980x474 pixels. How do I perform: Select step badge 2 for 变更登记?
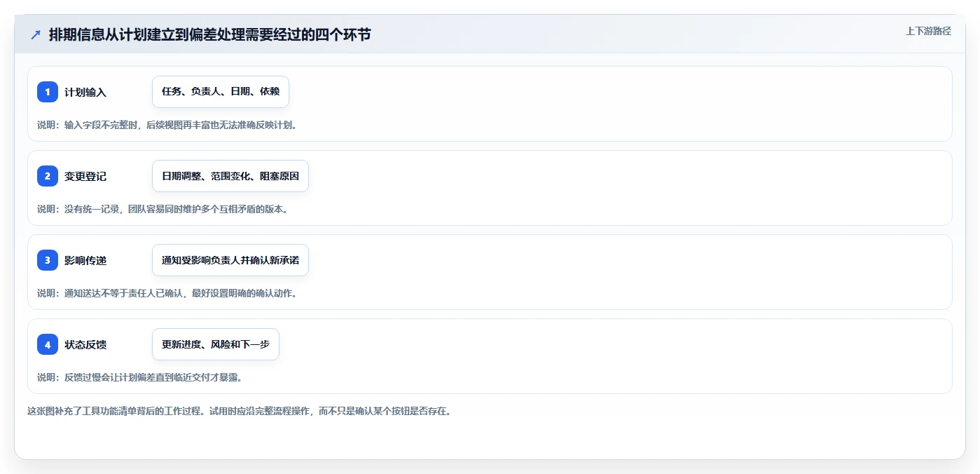pyautogui.click(x=48, y=176)
